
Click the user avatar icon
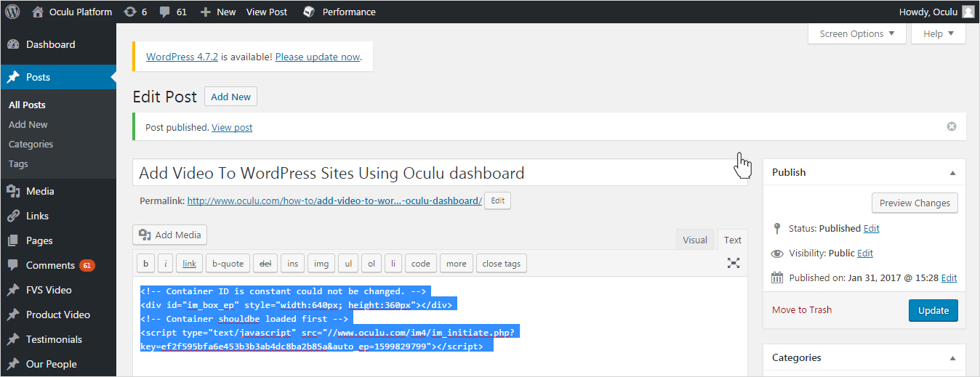click(x=968, y=12)
